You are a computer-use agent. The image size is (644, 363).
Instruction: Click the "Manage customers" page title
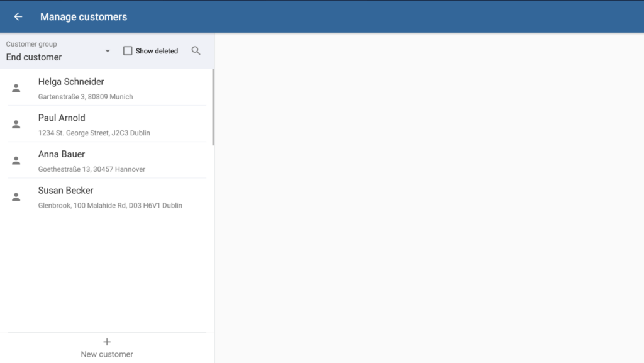(84, 17)
